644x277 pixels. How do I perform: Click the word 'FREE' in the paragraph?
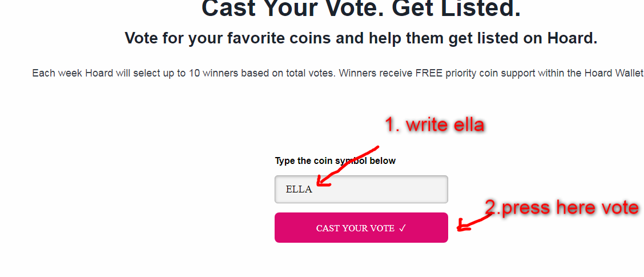coord(430,73)
